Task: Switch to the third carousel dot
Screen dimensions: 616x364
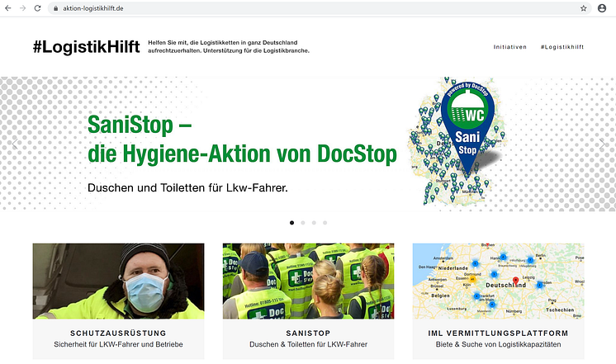Action: click(x=314, y=223)
